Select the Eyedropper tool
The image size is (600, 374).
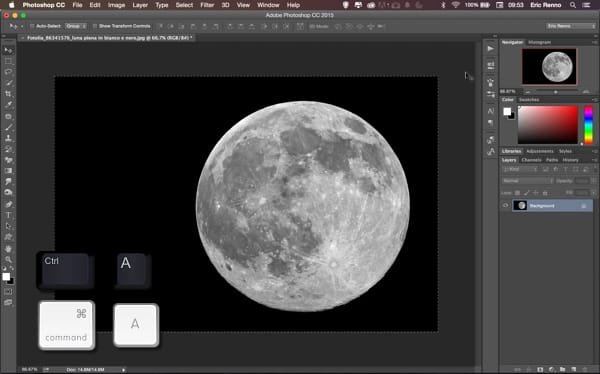[8, 105]
